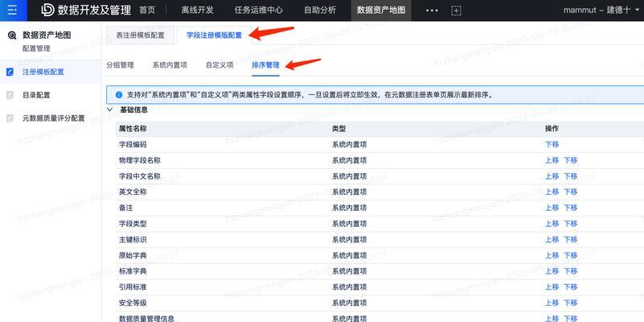
Task: Click 下移 for 物理字段名称 row
Action: coord(570,160)
